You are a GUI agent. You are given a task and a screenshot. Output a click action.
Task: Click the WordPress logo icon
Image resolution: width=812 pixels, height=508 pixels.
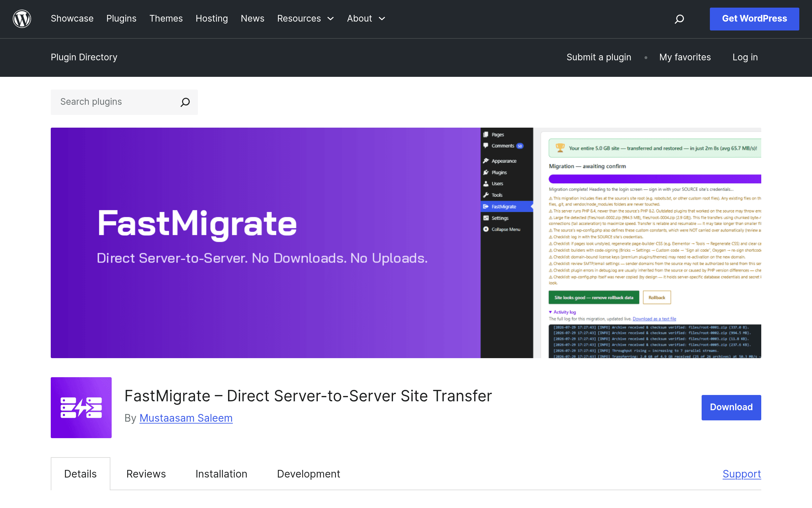tap(22, 19)
